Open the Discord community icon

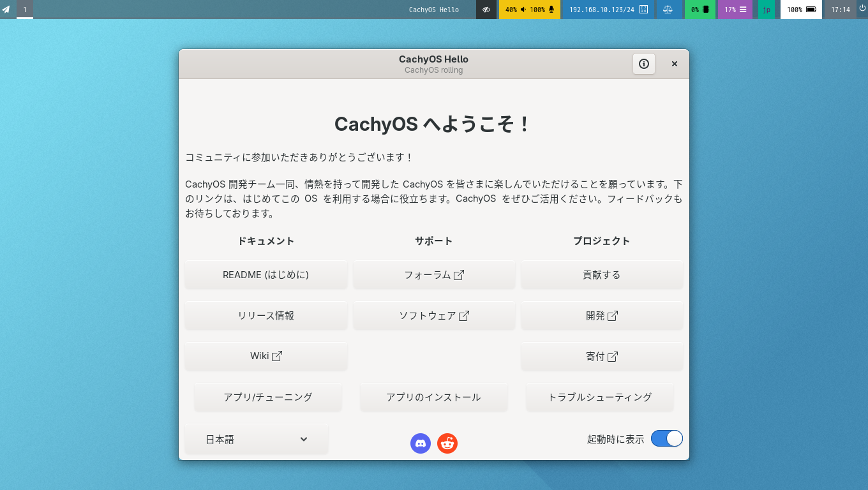pyautogui.click(x=421, y=443)
